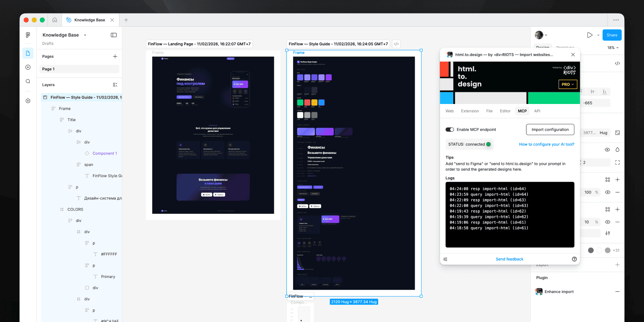
Task: Open How to configure your AI tool link
Action: click(546, 144)
